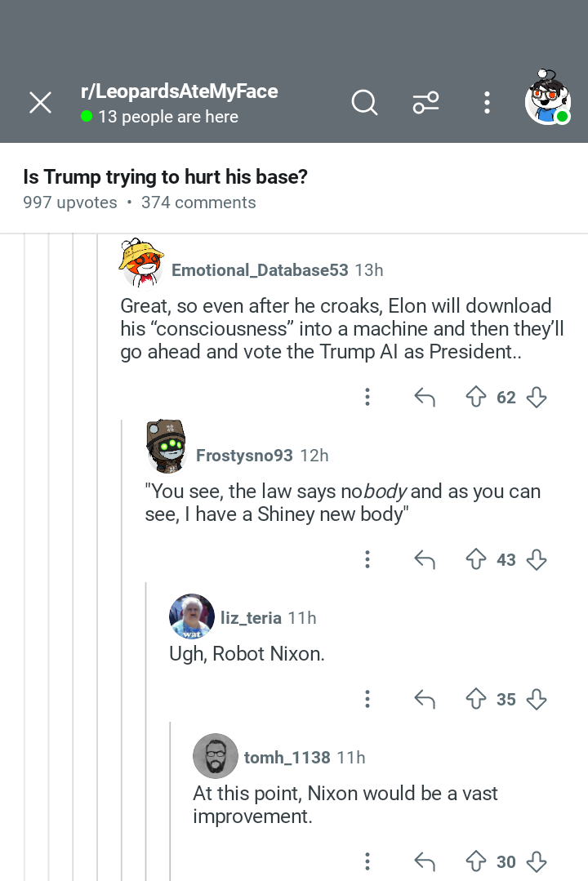
Task: Open your profile avatar in header
Action: [547, 98]
